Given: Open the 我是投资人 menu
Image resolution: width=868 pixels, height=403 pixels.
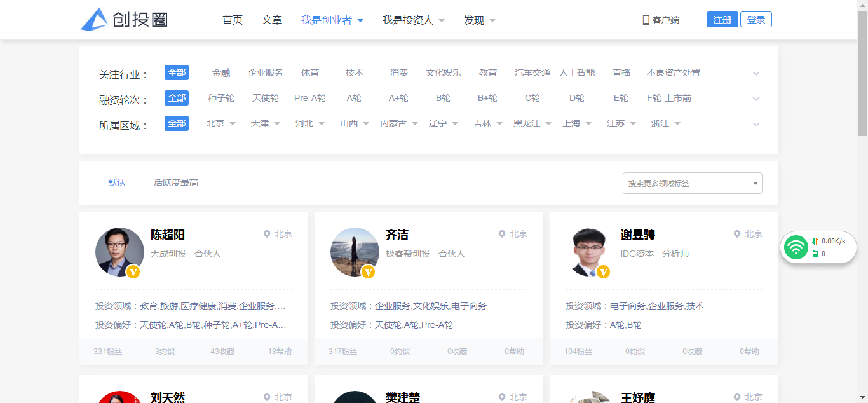Looking at the screenshot, I should pos(413,20).
